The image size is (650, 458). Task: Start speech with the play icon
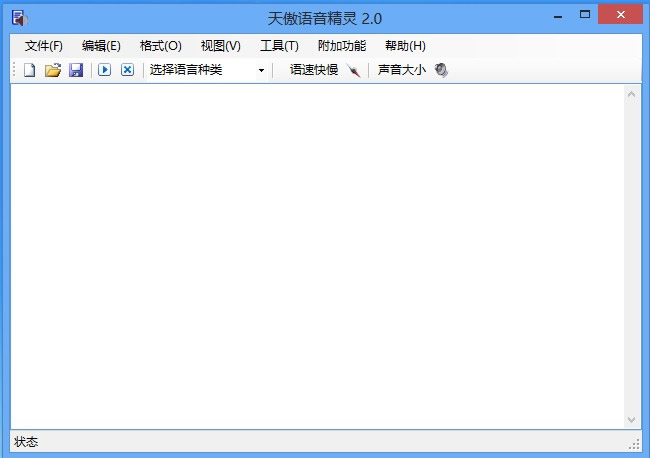pos(104,70)
